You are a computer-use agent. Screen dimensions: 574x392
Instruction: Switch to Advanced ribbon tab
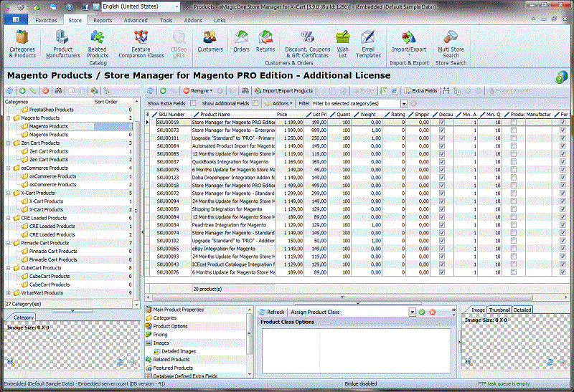(x=136, y=21)
